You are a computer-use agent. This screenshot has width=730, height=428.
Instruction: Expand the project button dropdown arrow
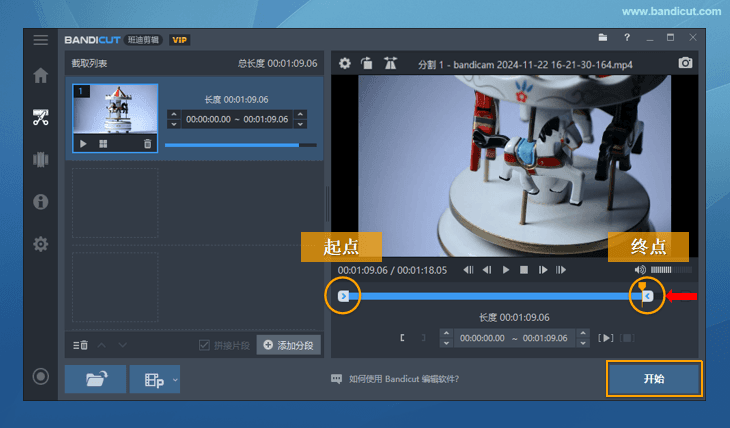(175, 380)
